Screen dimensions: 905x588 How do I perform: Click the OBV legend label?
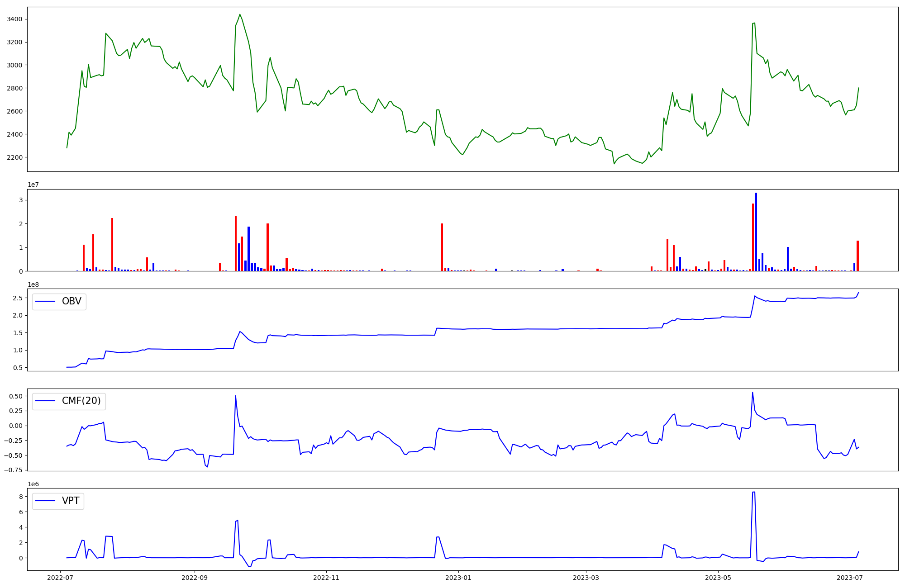[71, 302]
